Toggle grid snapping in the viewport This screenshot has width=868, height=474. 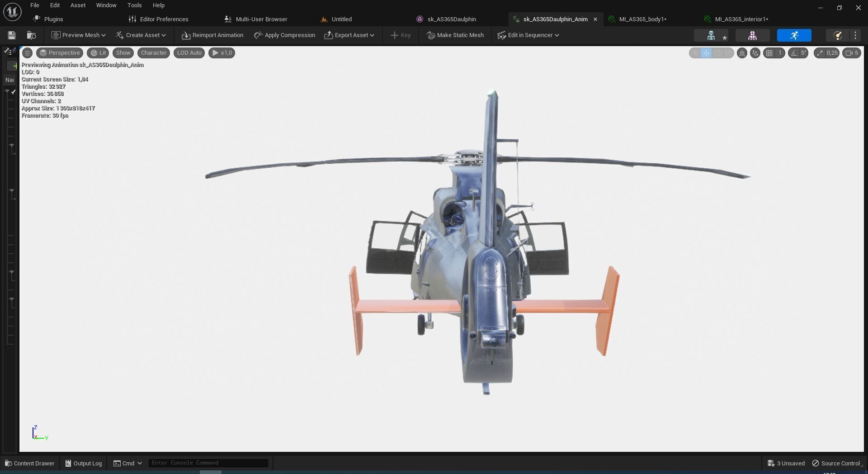(x=769, y=53)
